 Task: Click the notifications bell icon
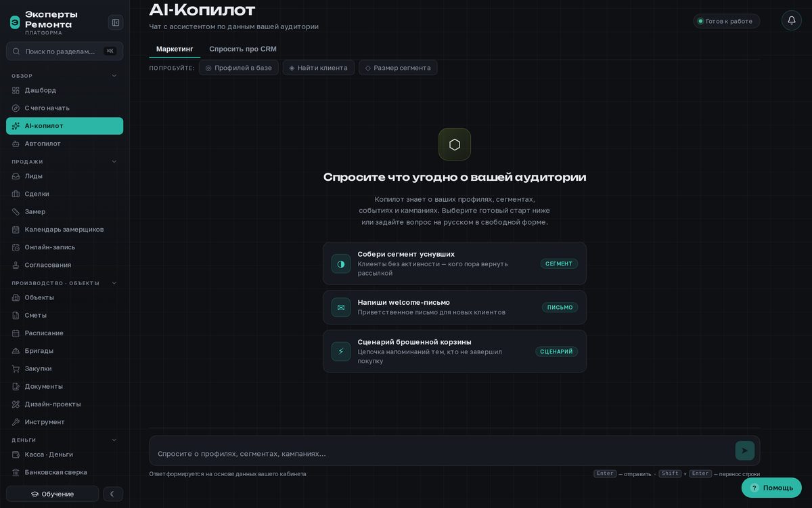(x=792, y=20)
